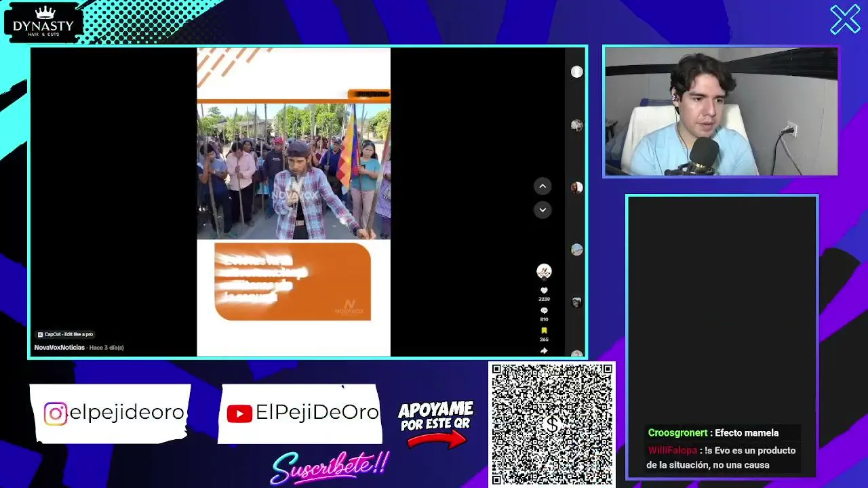Click the "Suscríbete!!" neon text

[x=330, y=466]
